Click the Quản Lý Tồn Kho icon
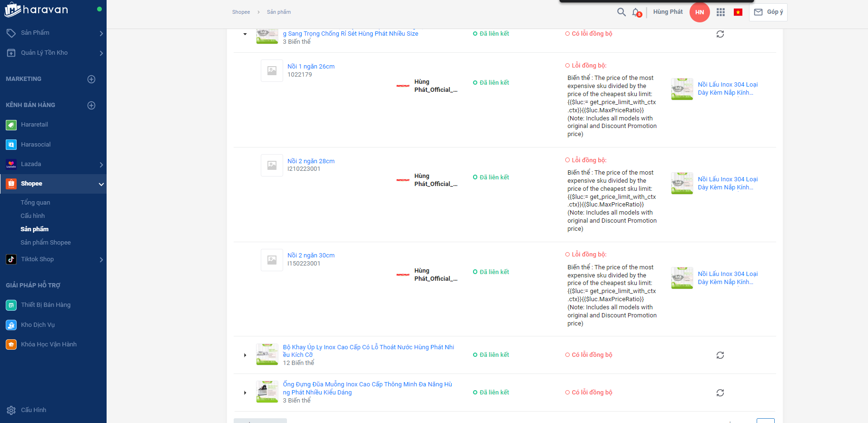The image size is (868, 423). [11, 53]
